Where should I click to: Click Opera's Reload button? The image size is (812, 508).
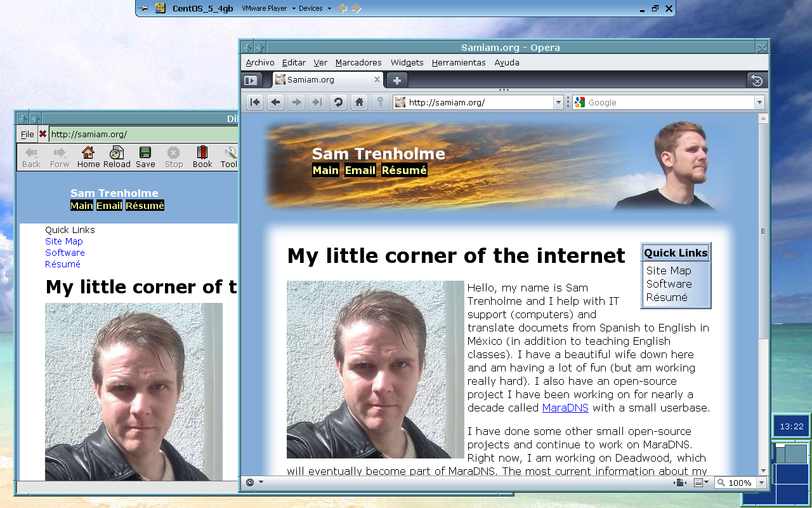[338, 102]
